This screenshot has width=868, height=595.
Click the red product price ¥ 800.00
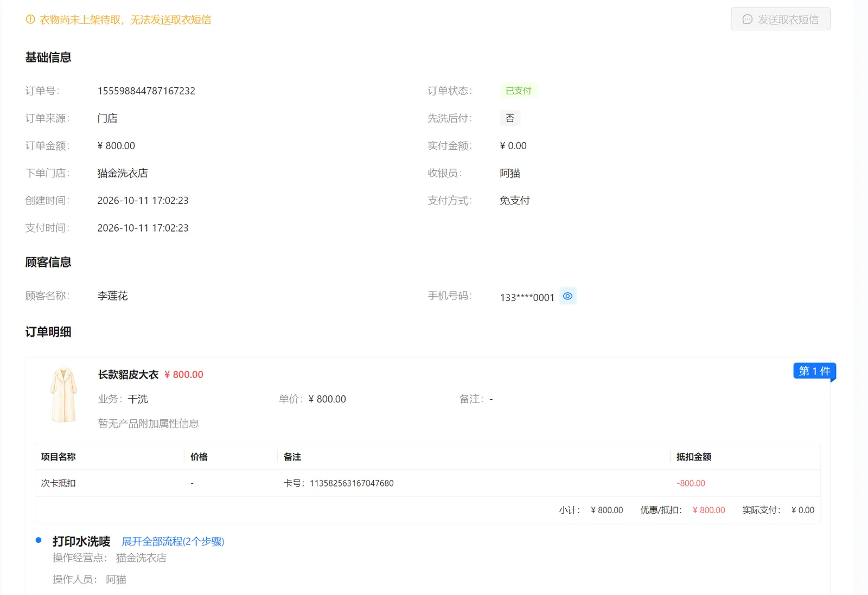pos(184,374)
